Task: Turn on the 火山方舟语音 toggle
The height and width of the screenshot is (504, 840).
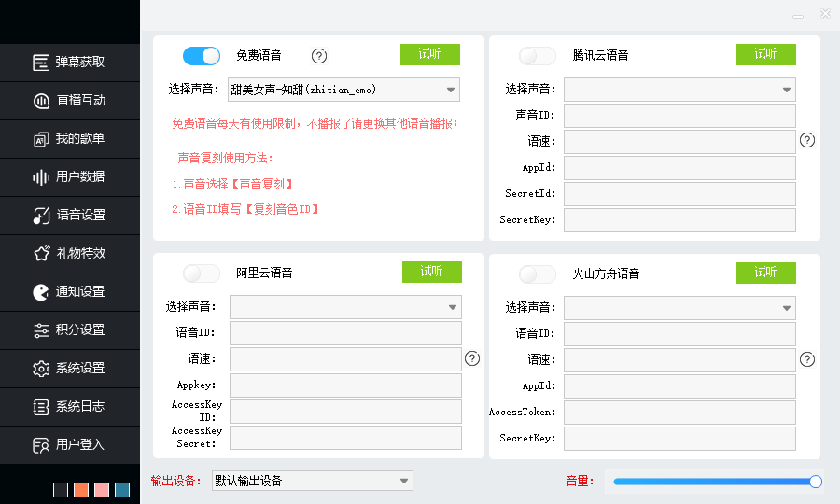Action: (538, 274)
